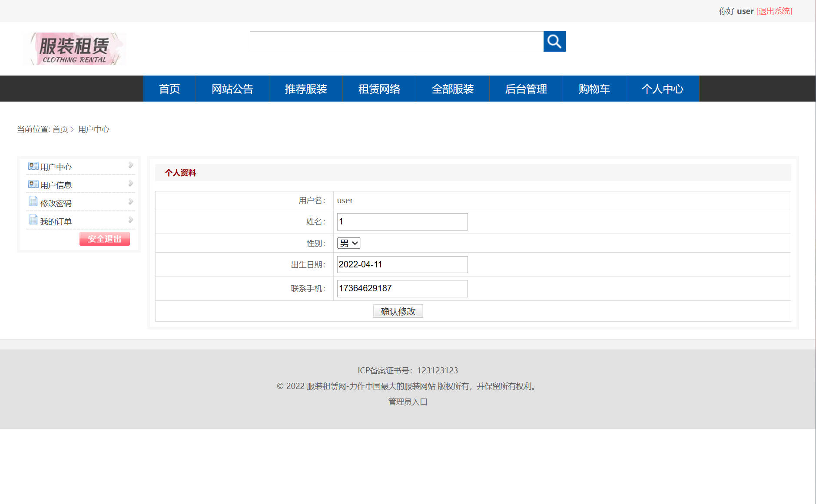Click the birth date field showing 2022-04-11
816x504 pixels.
pos(402,264)
